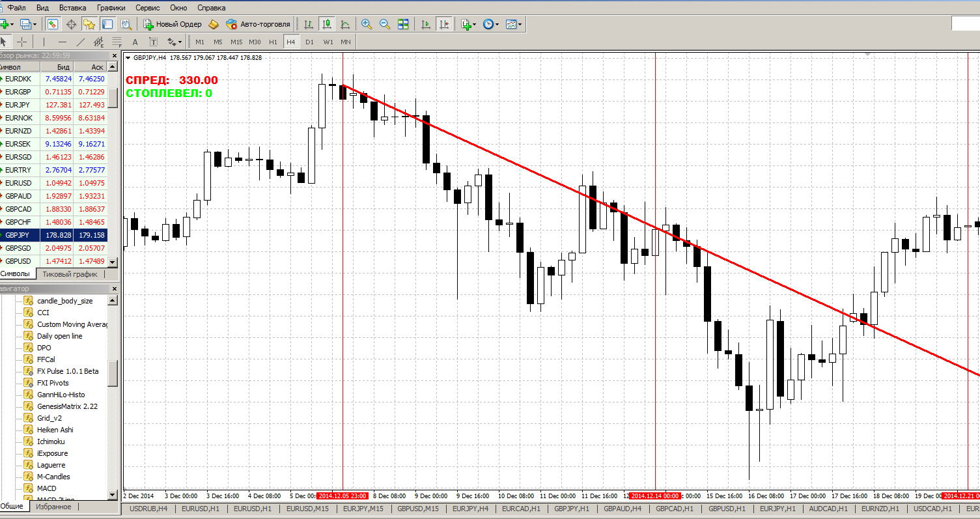Open the Справка menu
This screenshot has height=519, width=980.
tap(211, 8)
